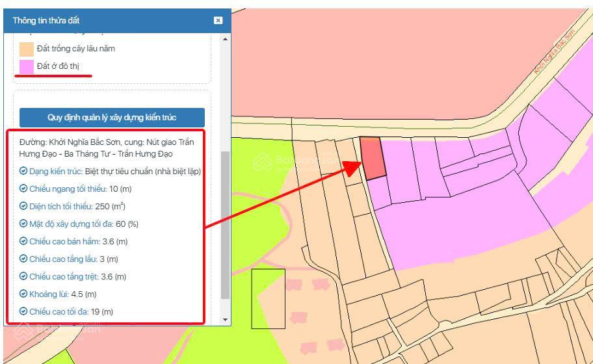Select the Chiều cao tầng lầu: 3 (m) line

73,259
